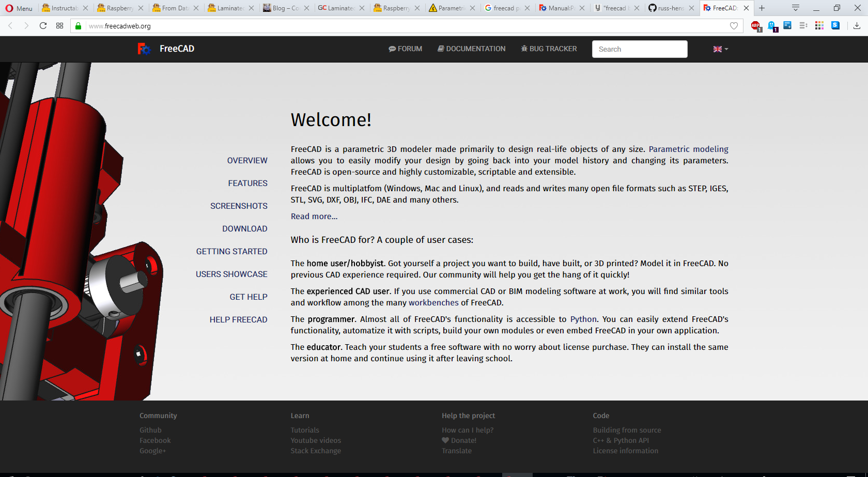Image resolution: width=868 pixels, height=477 pixels.
Task: Open the Opera Menu button
Action: 19,8
